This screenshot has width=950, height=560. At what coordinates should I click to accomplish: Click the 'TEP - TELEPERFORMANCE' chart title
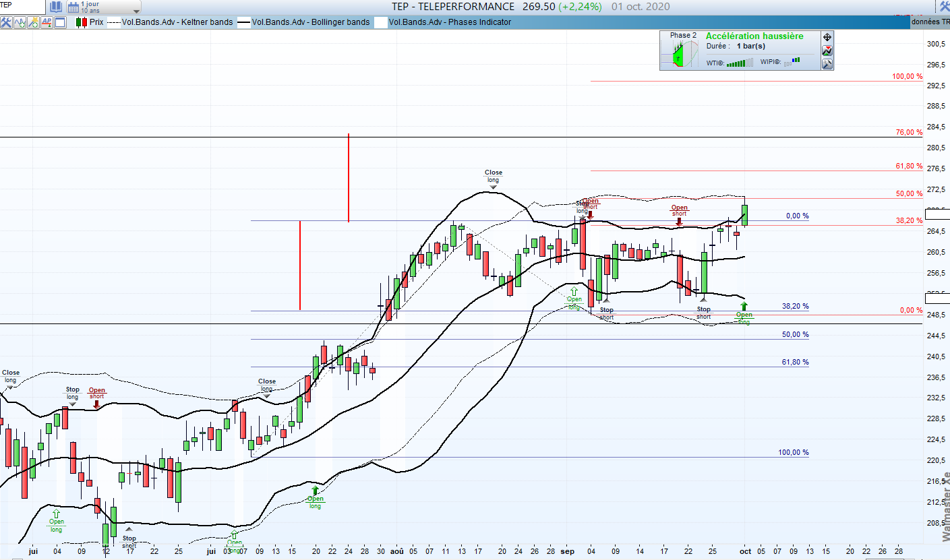(453, 7)
